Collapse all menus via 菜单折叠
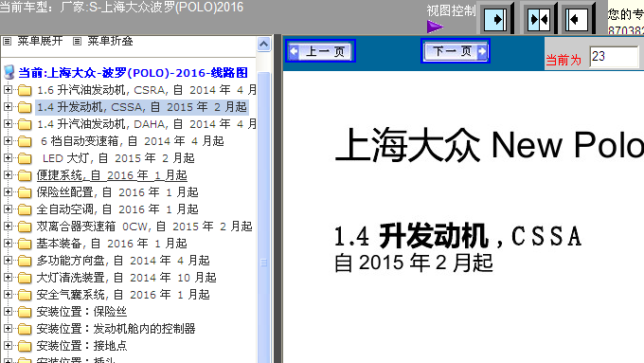Viewport: 644px width, 363px height. 110,41
